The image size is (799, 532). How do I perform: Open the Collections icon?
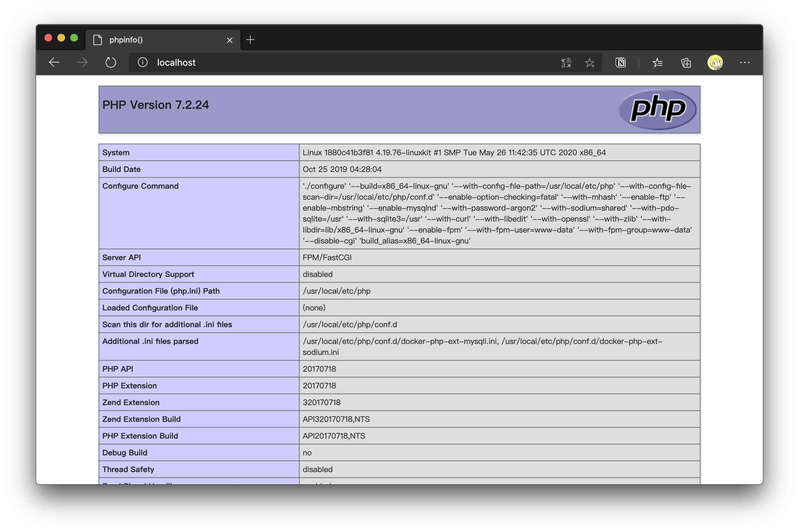click(686, 62)
